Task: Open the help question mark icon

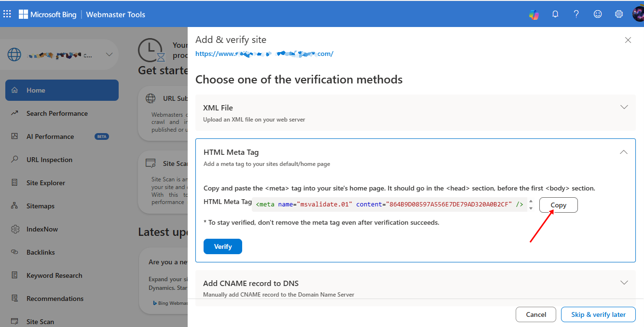Action: (576, 14)
